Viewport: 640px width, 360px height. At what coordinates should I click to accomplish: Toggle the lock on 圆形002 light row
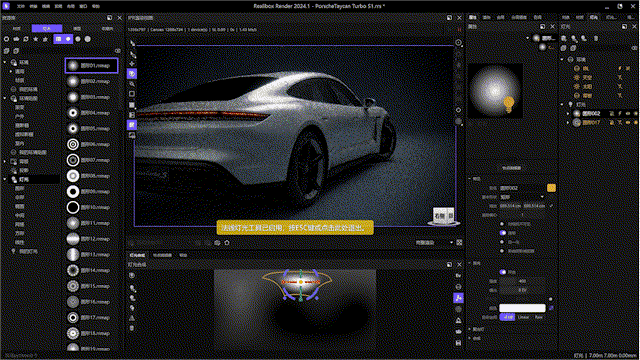click(612, 113)
